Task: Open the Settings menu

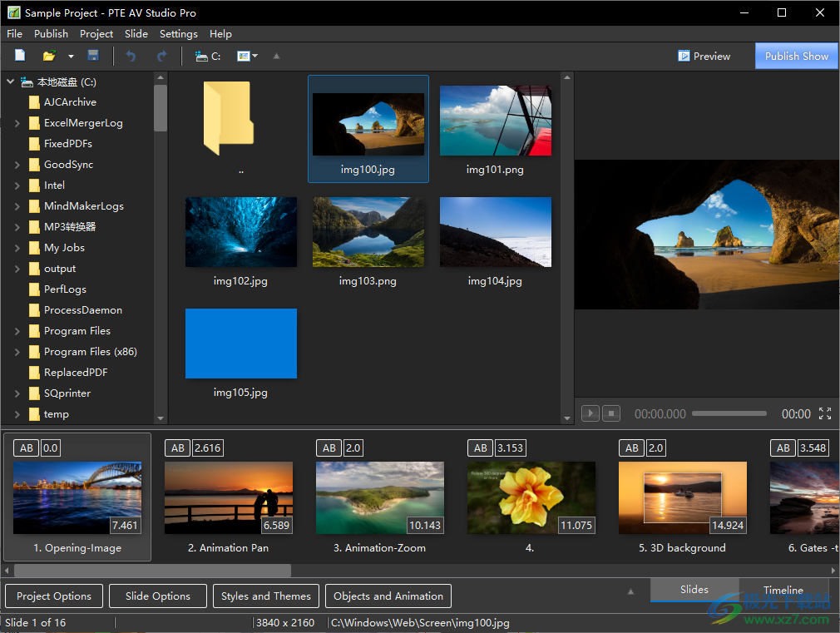Action: 178,34
